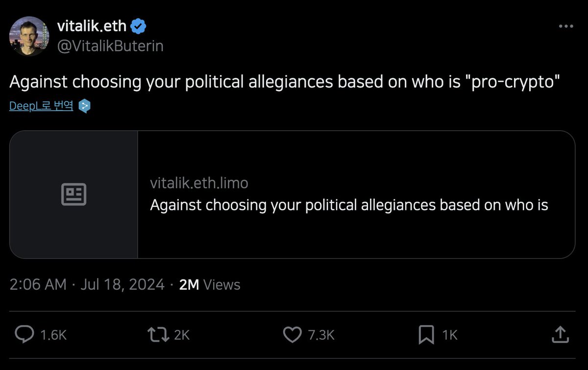The height and width of the screenshot is (370, 588).
Task: Click the vitalik.eth display name
Action: pos(92,25)
